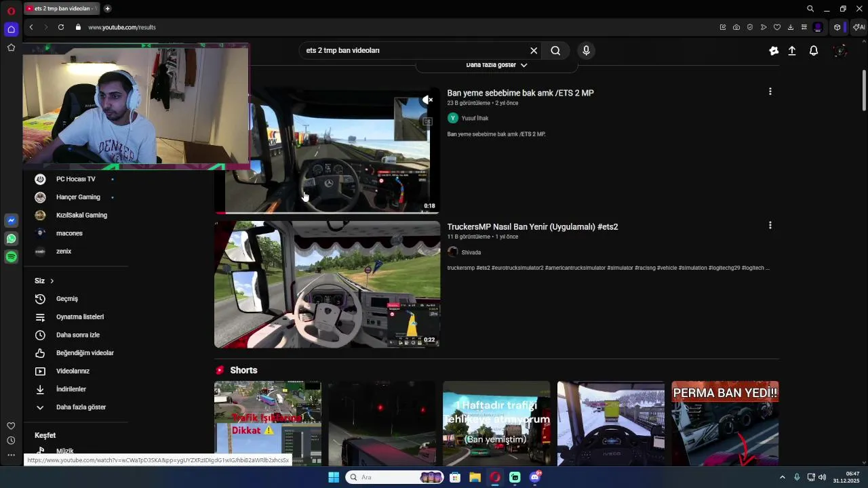Take a snapshot with camera icon
This screenshot has width=868, height=488.
(736, 27)
